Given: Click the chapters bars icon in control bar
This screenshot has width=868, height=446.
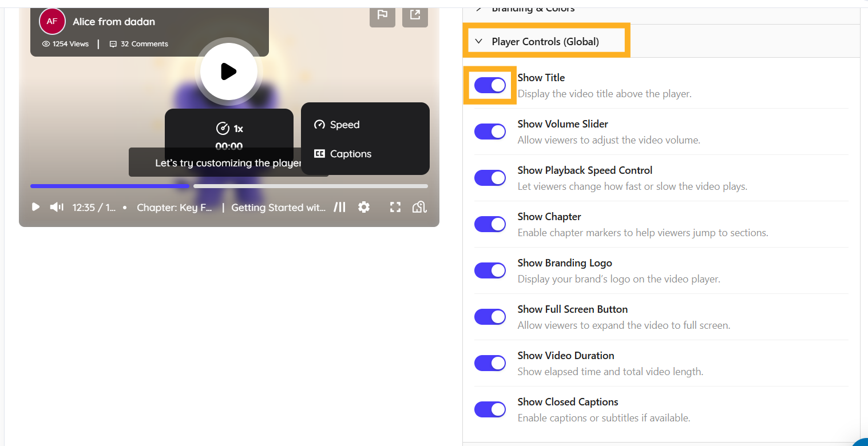Looking at the screenshot, I should [x=340, y=207].
